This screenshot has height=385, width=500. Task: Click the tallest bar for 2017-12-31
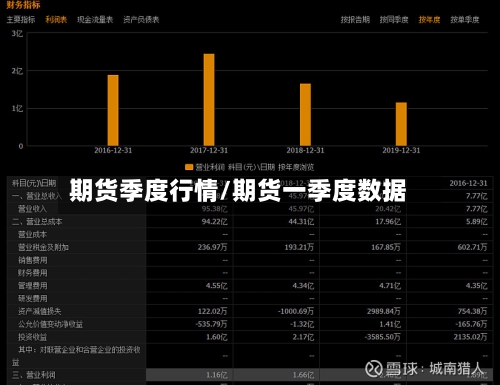(x=209, y=100)
